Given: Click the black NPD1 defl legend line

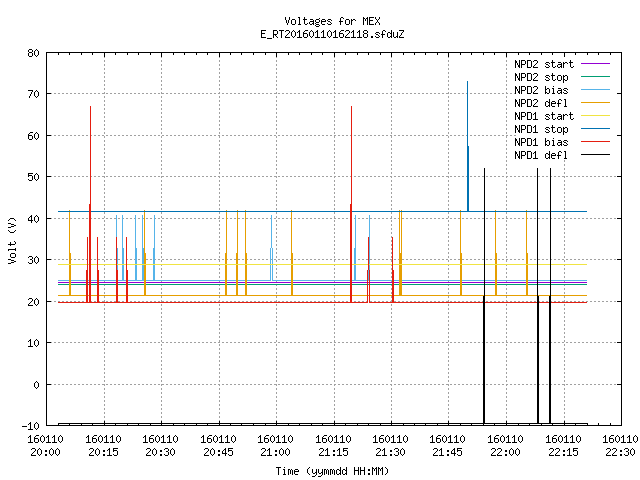Looking at the screenshot, I should click(595, 155).
